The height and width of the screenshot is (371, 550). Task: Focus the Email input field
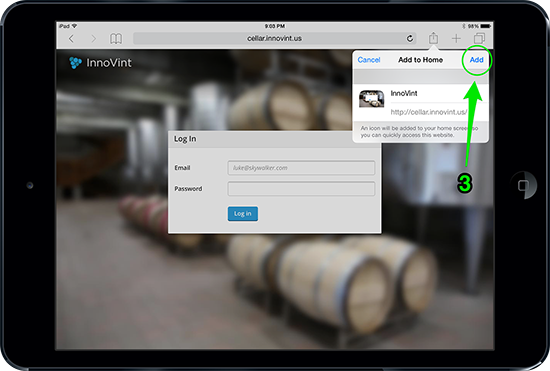tap(301, 168)
